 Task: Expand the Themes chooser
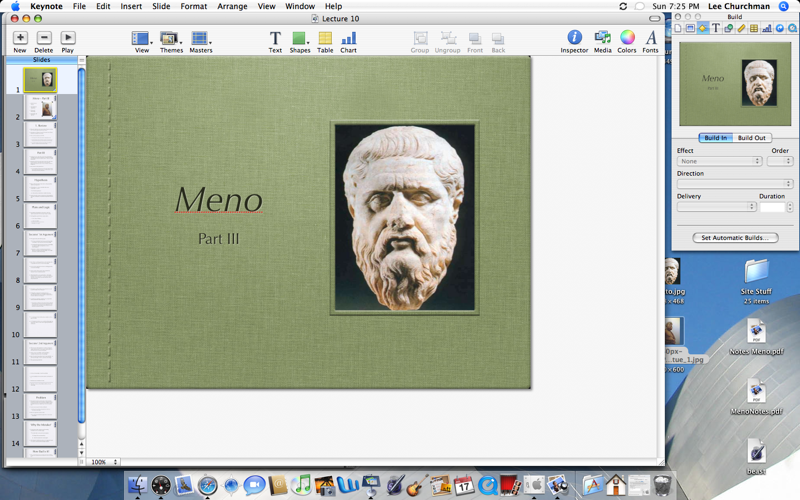coord(171,39)
